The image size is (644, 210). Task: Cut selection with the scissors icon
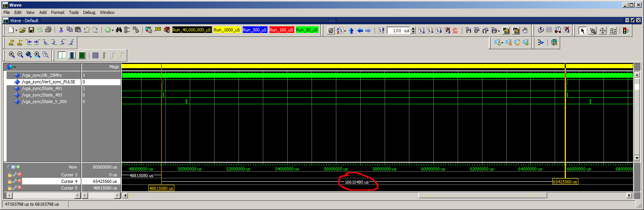(x=61, y=30)
